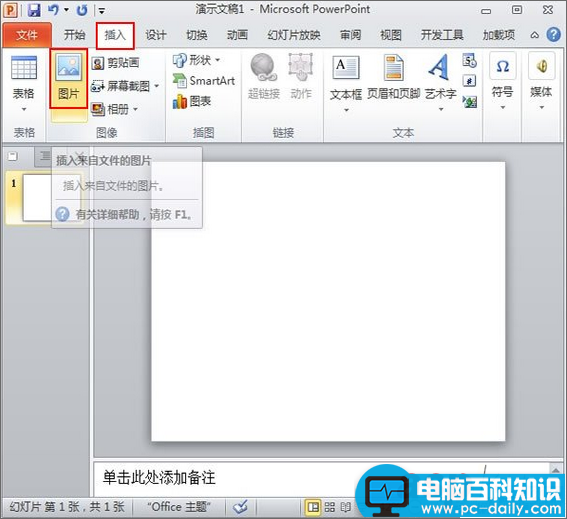Switch to Slide Sorter view
The width and height of the screenshot is (567, 519).
click(x=329, y=507)
